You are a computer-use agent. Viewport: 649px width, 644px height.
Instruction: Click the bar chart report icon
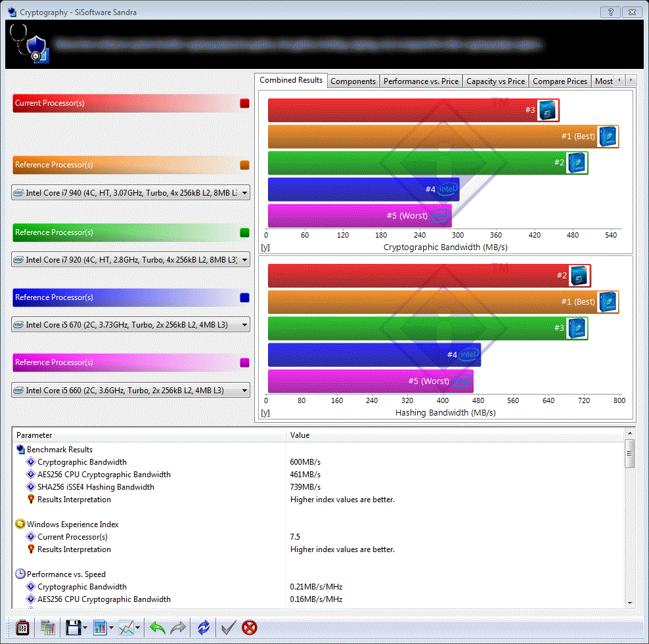(100, 628)
